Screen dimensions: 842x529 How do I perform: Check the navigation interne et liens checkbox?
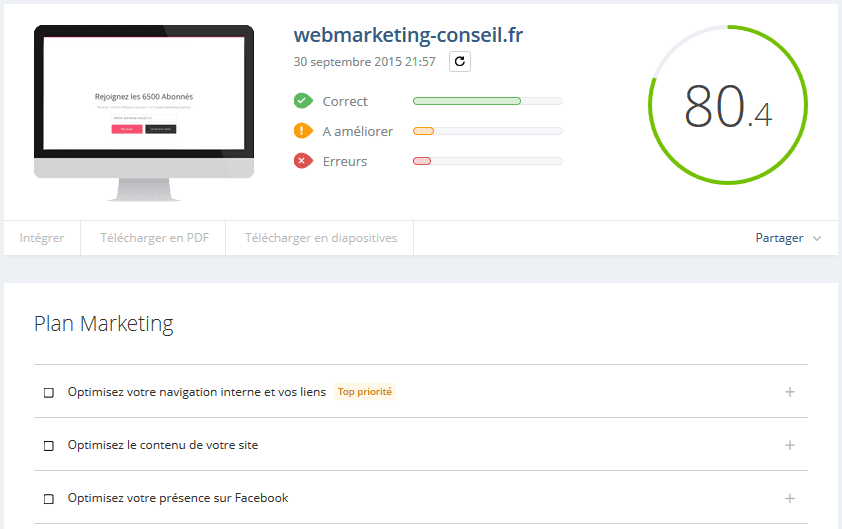(49, 393)
